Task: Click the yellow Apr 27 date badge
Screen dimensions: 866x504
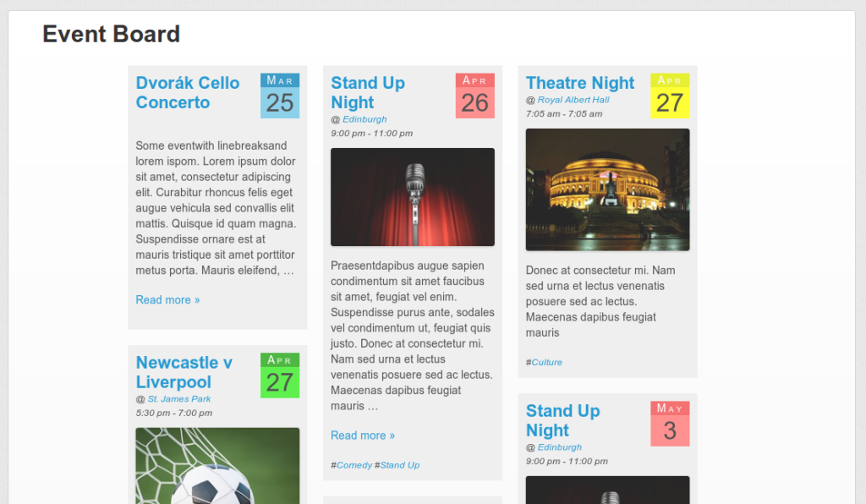Action: coord(670,96)
